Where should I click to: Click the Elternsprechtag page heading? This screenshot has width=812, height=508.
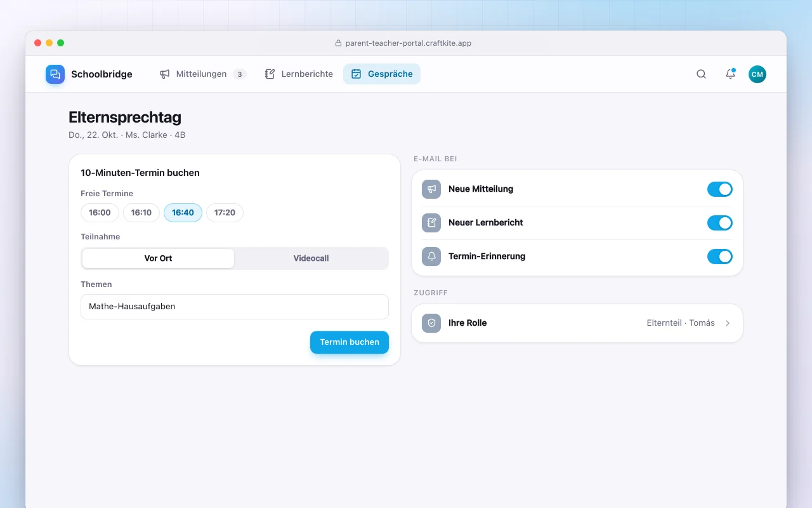(x=125, y=117)
